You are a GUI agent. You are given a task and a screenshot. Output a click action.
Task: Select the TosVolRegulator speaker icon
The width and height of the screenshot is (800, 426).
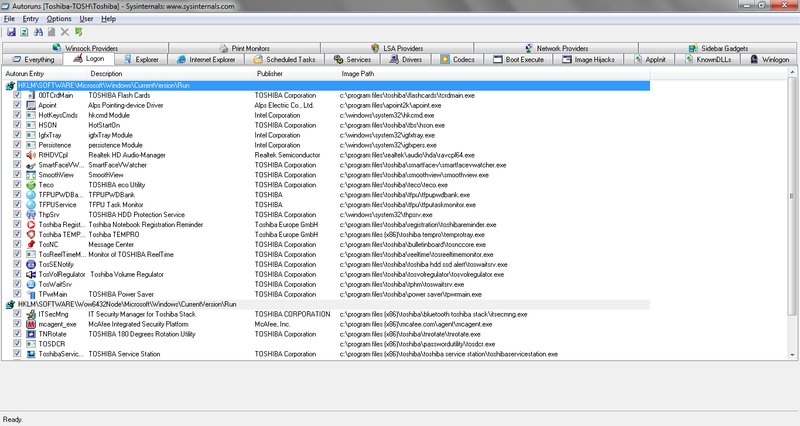[x=31, y=274]
